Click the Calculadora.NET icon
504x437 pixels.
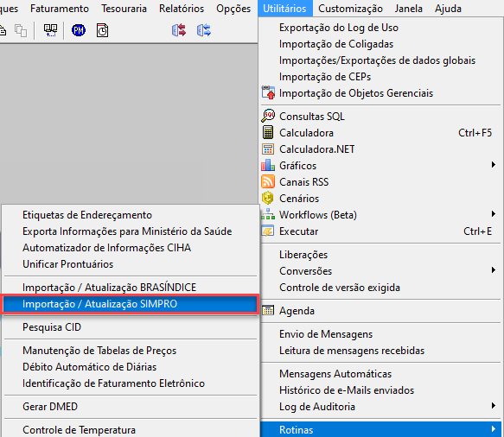[x=268, y=149]
